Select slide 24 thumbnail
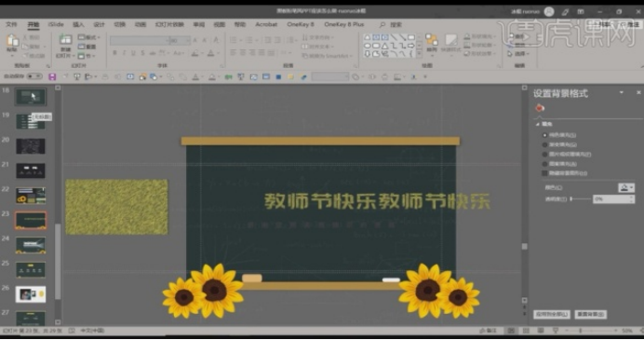This screenshot has width=644, height=340. pos(31,245)
